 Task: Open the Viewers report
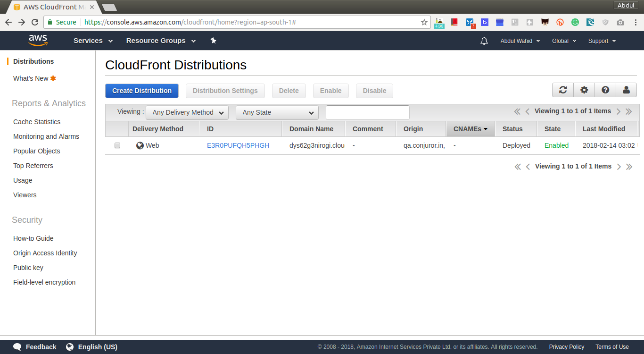click(25, 195)
